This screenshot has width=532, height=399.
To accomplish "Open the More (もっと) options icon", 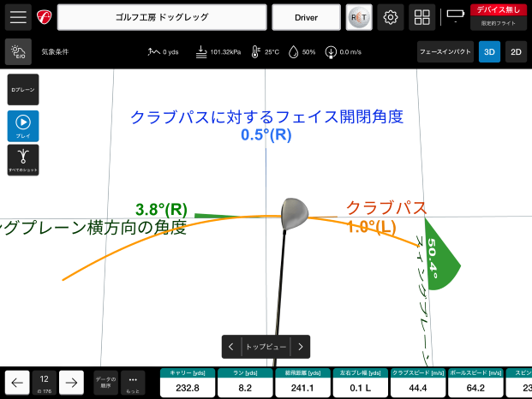I will click(133, 382).
